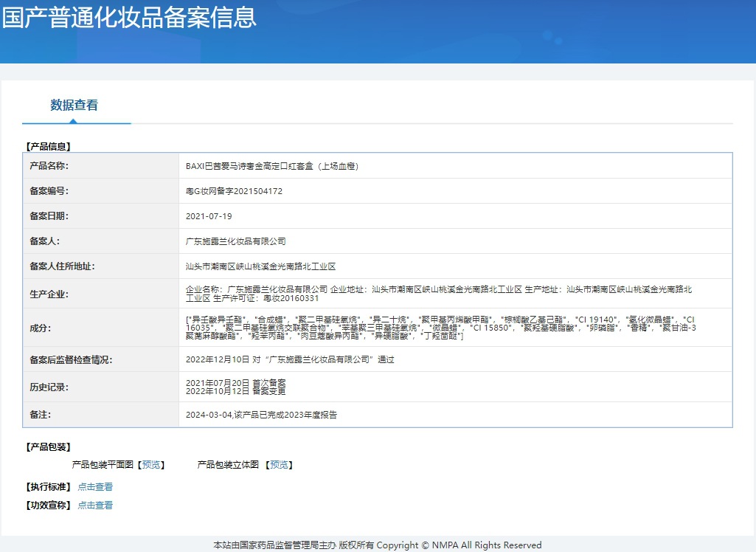Select the product name BAXI巴茜爱马诗奢金高定口红套盒
Screen dimensions: 756x552
(x=272, y=166)
